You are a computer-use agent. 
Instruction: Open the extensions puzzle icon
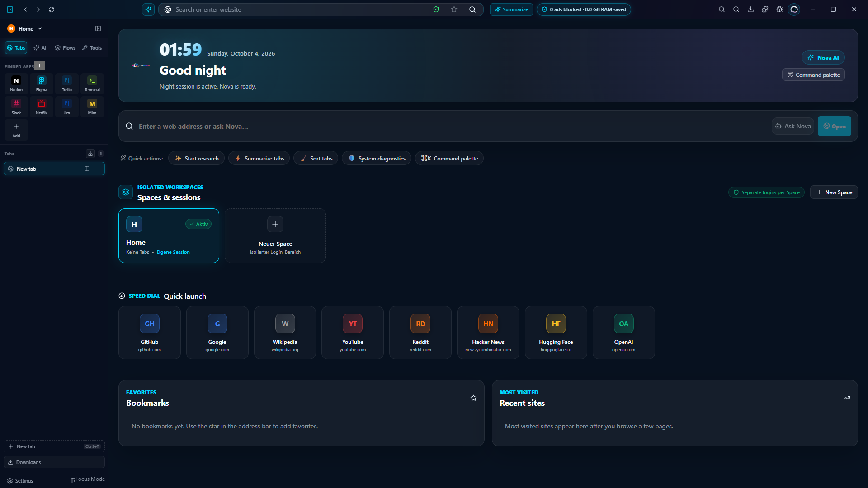[x=765, y=9]
